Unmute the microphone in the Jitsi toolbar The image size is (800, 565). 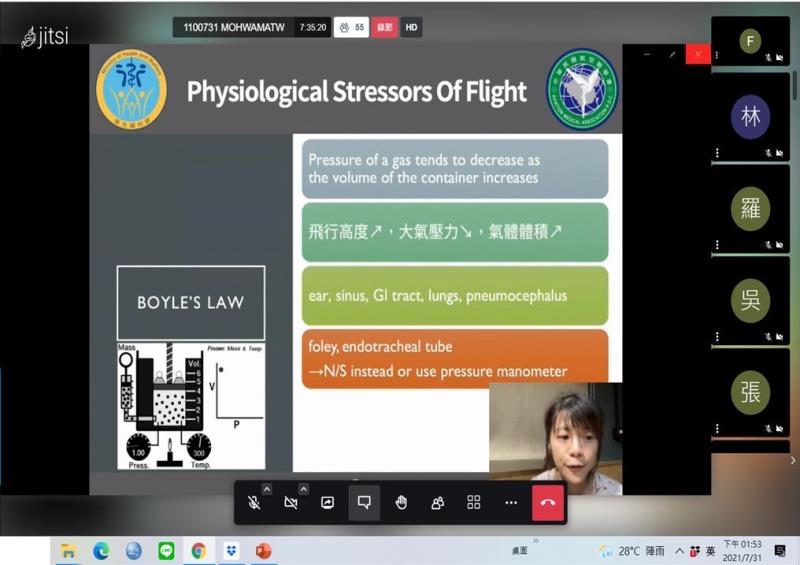[x=255, y=503]
